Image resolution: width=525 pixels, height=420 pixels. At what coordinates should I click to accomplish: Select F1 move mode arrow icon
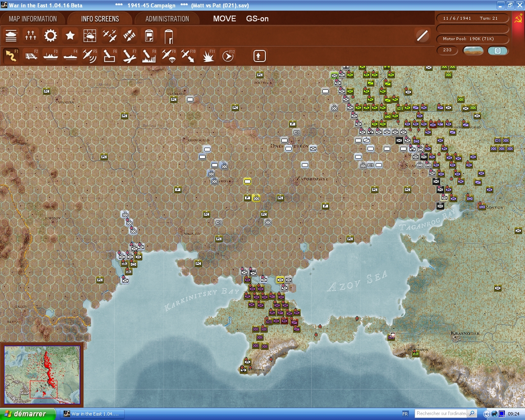click(11, 56)
